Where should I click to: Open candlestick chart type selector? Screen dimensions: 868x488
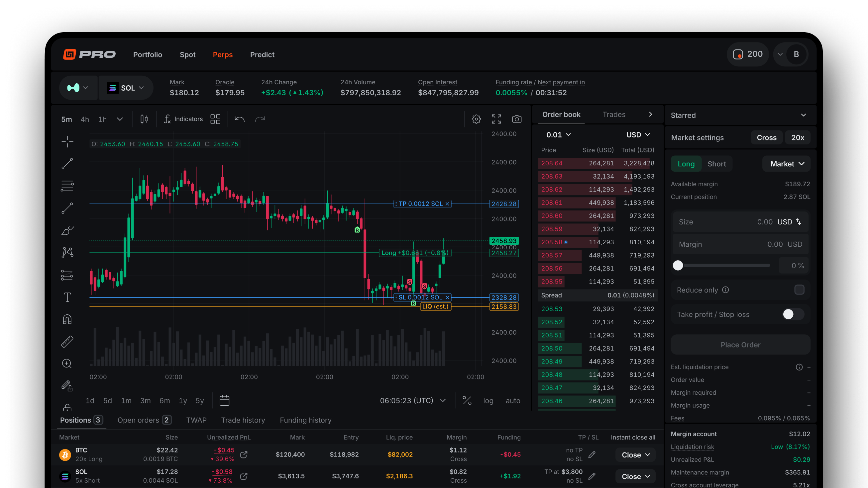[x=144, y=119]
